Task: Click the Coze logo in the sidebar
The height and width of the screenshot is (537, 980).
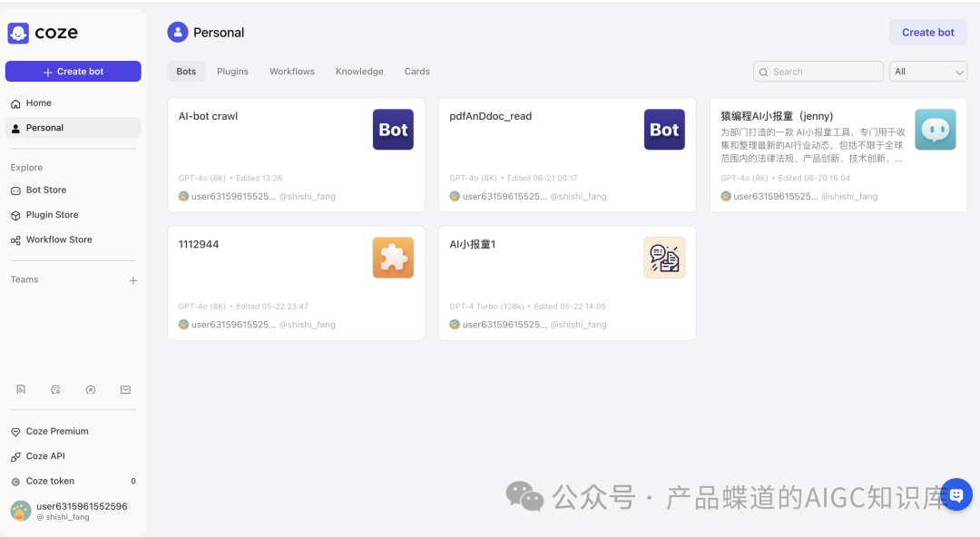Action: click(x=43, y=33)
